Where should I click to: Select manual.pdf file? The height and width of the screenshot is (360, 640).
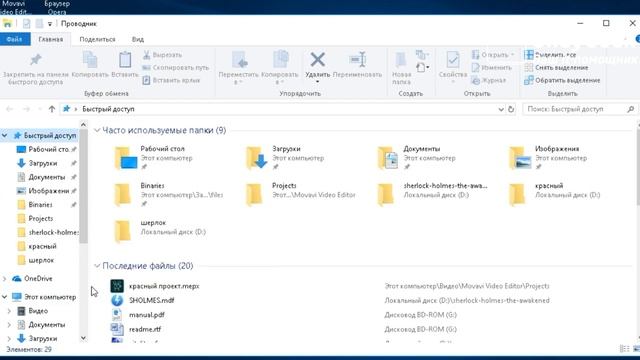[x=147, y=315]
